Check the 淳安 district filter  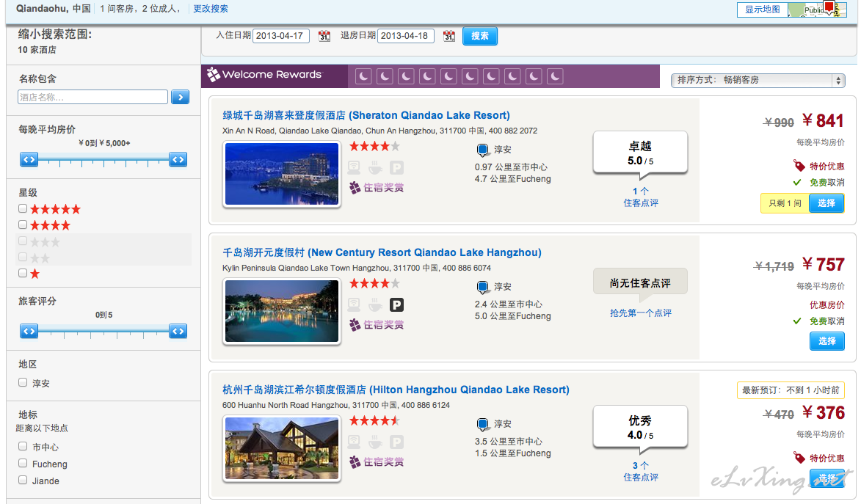point(23,382)
